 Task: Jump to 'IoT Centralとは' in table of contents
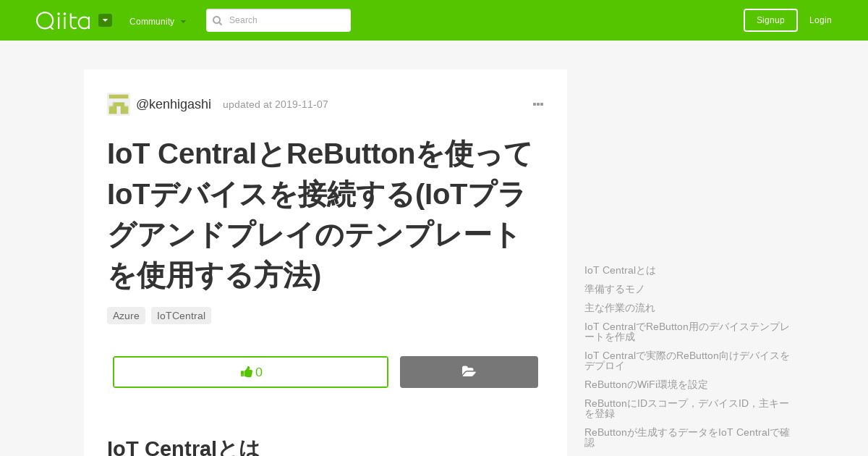click(620, 270)
